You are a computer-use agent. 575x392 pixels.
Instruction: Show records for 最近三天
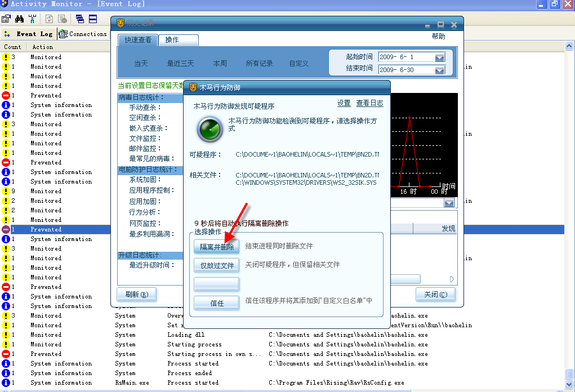click(180, 64)
